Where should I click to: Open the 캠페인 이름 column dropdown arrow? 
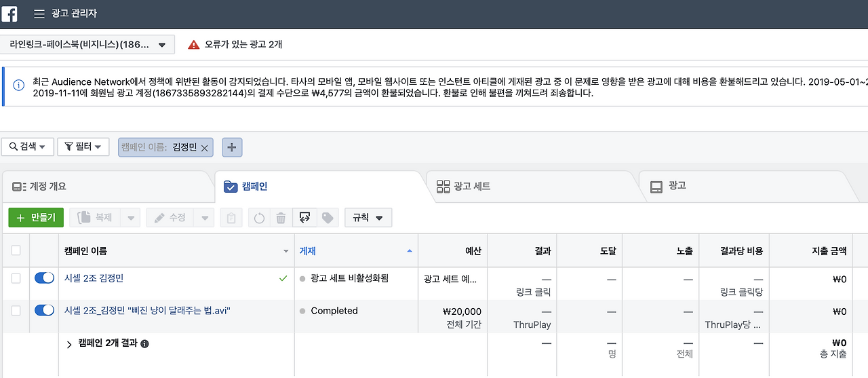(x=285, y=251)
